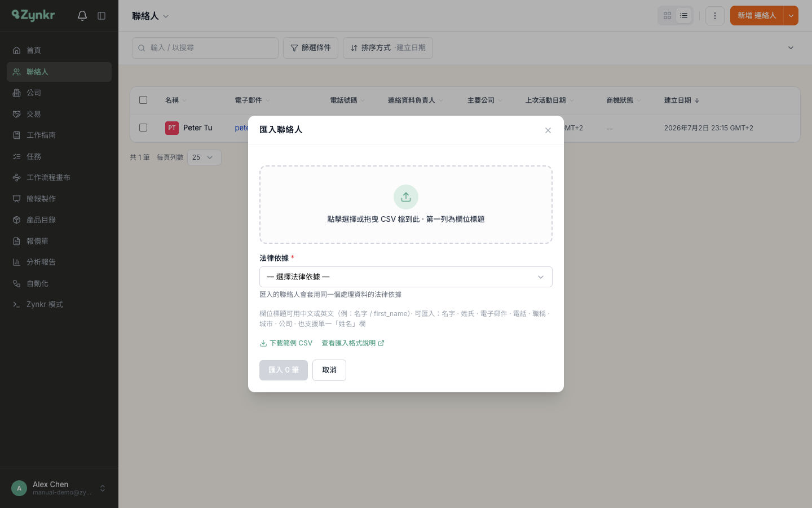
Task: Click the Zynkr logo
Action: [x=33, y=15]
